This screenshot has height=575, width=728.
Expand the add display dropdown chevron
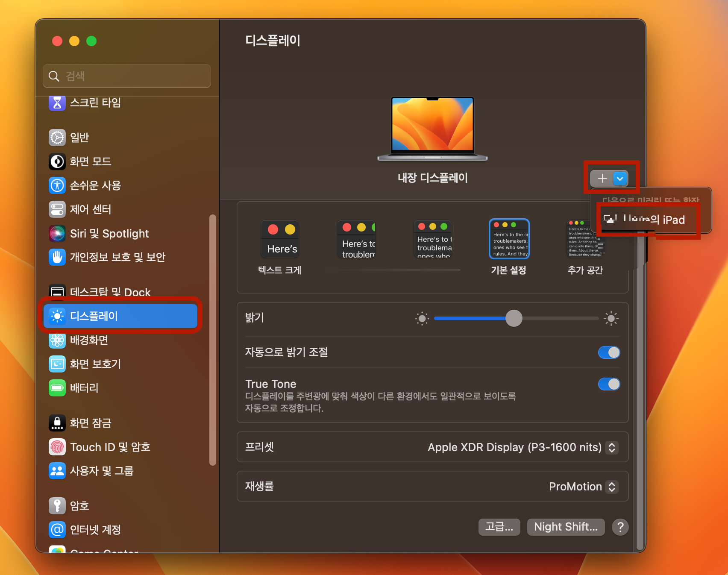pyautogui.click(x=620, y=179)
